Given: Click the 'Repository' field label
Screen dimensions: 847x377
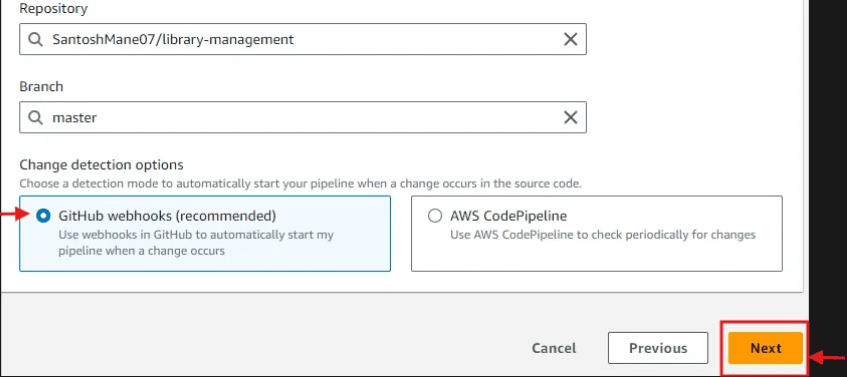Looking at the screenshot, I should pos(53,9).
